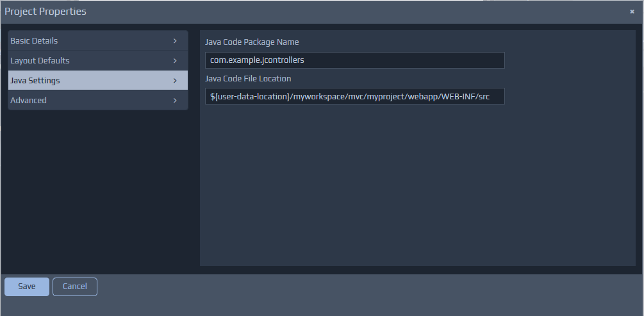Click the 'Java Code File Location' label
This screenshot has width=644, height=316.
coord(248,79)
